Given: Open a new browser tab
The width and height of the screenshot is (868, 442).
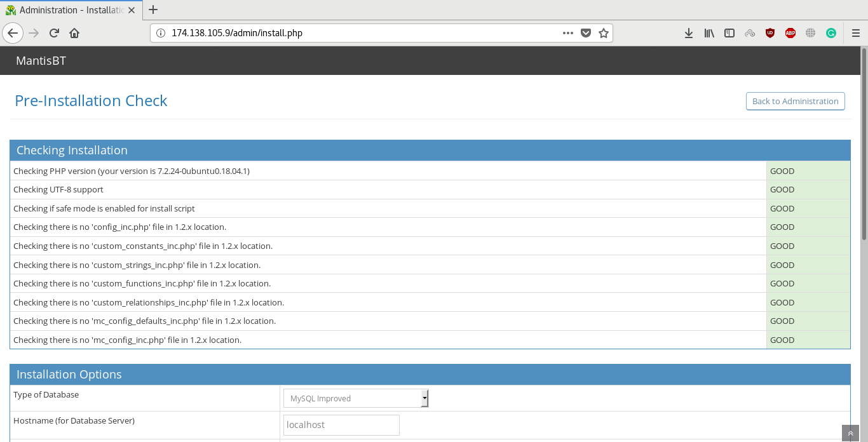Looking at the screenshot, I should tap(153, 10).
